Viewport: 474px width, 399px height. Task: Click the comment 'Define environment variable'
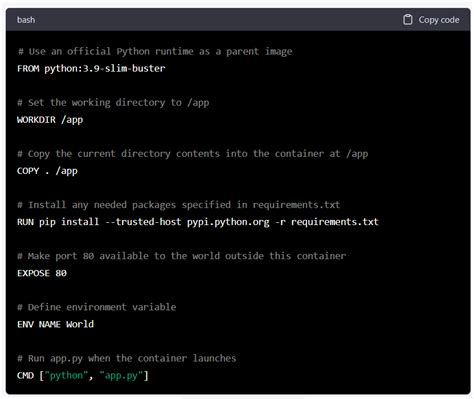[97, 307]
